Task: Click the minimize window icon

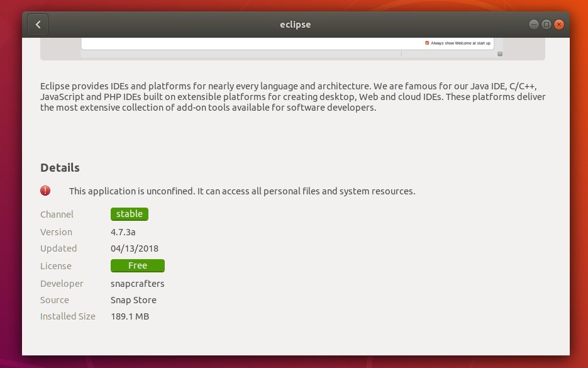Action: 533,24
